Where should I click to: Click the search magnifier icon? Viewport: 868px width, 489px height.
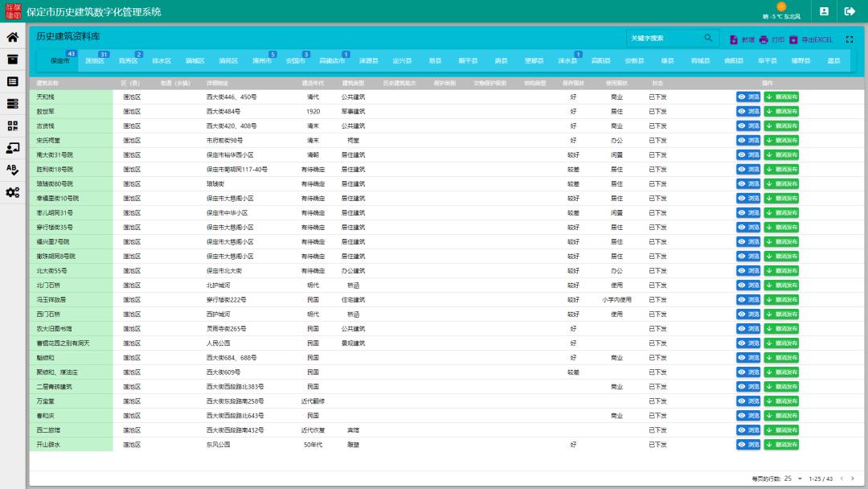tap(708, 38)
